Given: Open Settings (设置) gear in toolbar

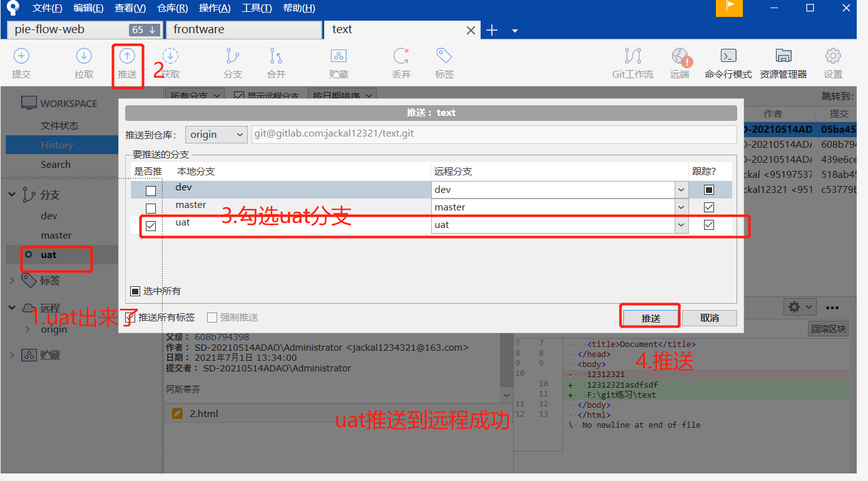Looking at the screenshot, I should pyautogui.click(x=833, y=56).
